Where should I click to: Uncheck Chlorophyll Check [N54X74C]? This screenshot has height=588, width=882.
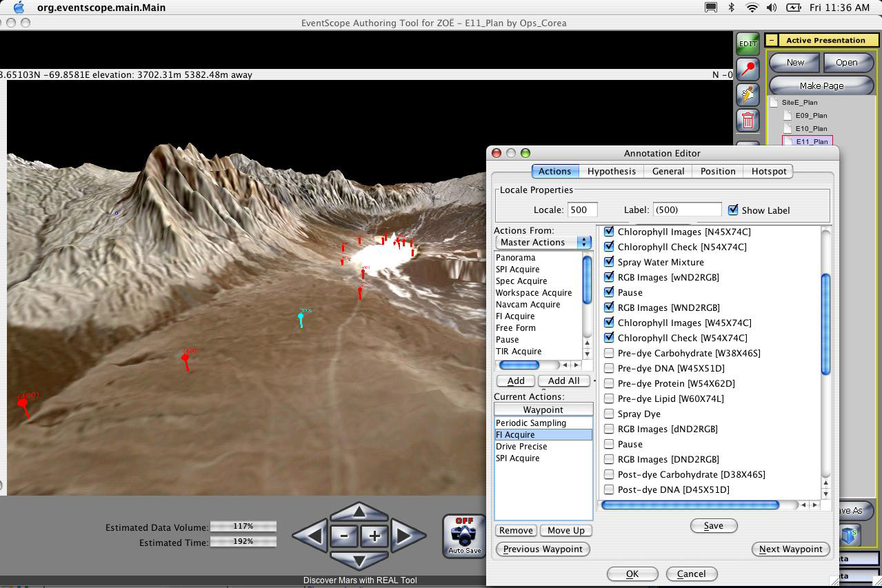click(609, 247)
